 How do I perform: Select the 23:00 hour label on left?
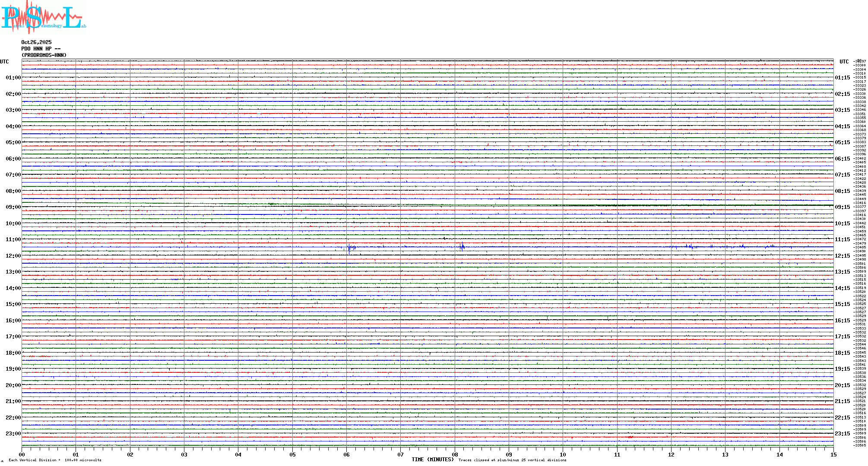click(x=13, y=434)
